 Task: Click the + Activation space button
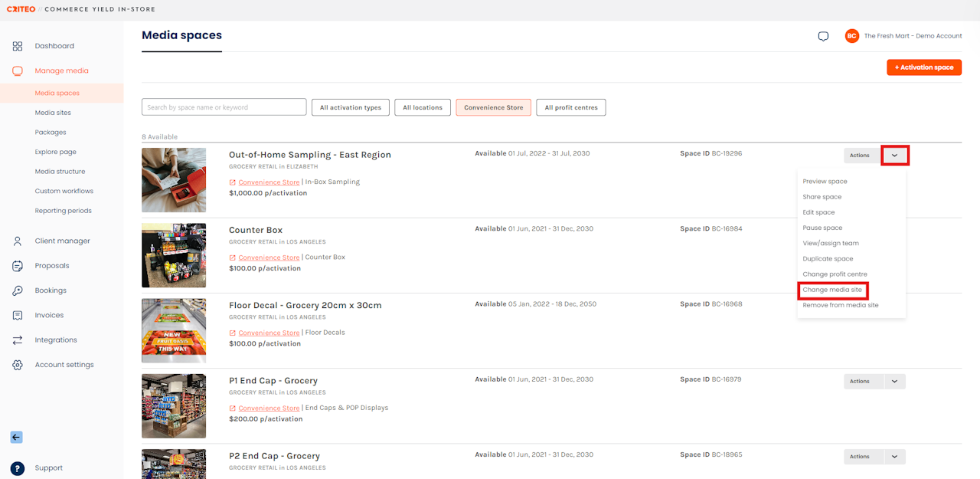coord(924,67)
